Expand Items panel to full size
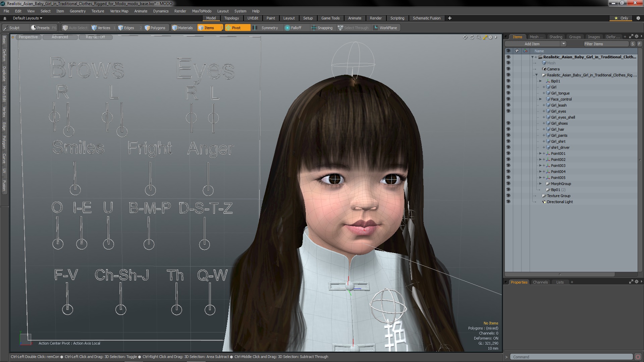The height and width of the screenshot is (362, 644). click(x=631, y=37)
